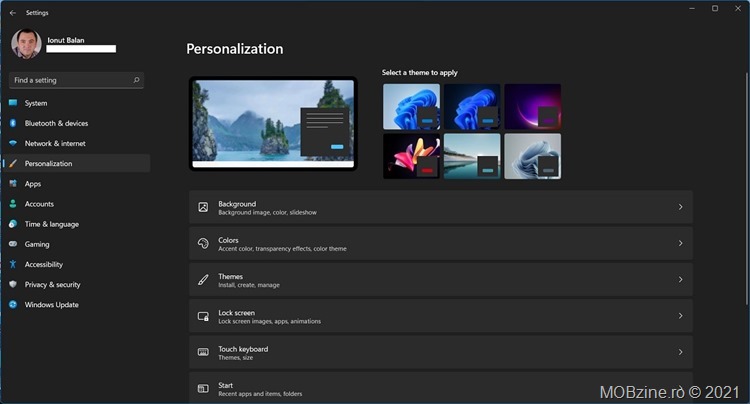
Task: Expand the Background row chevron
Action: coord(680,207)
